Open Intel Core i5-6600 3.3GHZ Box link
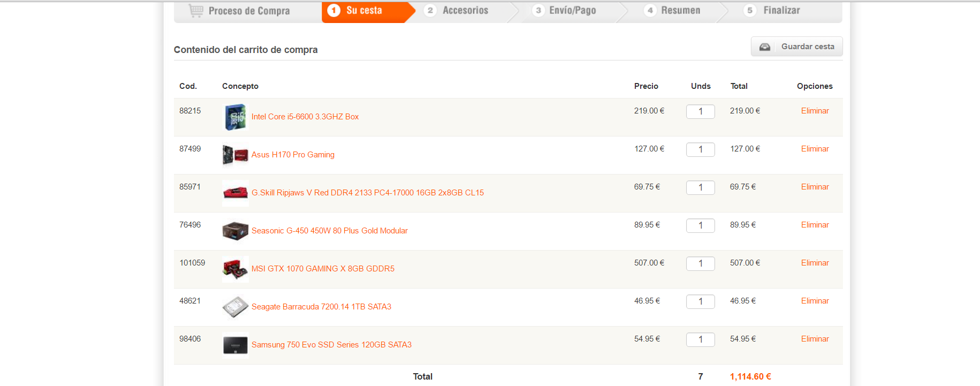This screenshot has width=980, height=386. [305, 117]
